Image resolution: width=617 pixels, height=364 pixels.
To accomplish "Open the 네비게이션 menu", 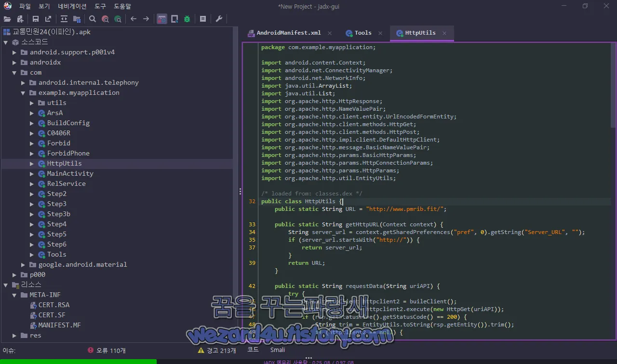I will point(72,6).
